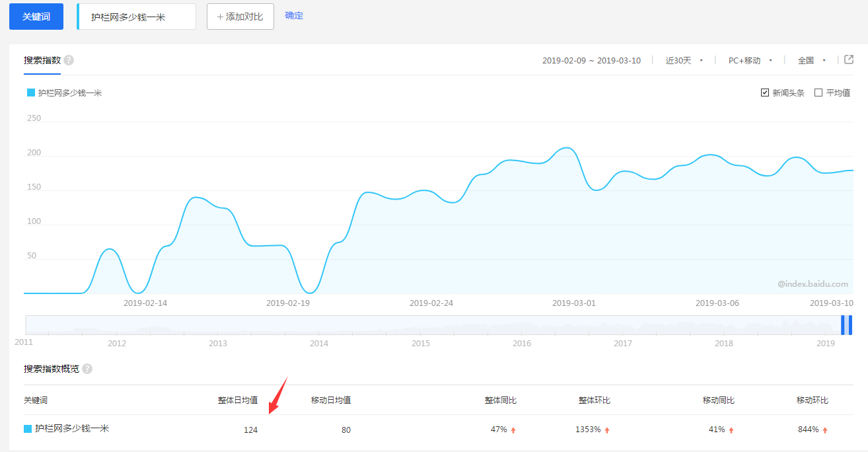Click the red up arrow beside 1353%

(607, 430)
